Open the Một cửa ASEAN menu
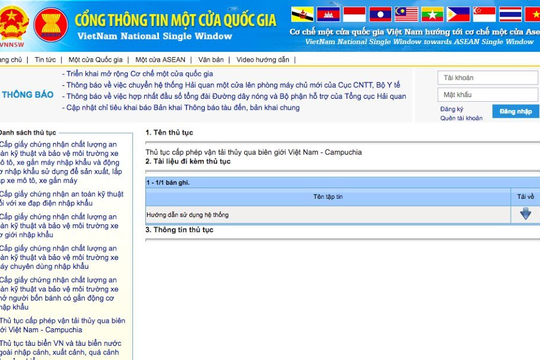The width and height of the screenshot is (540, 360). click(x=160, y=60)
